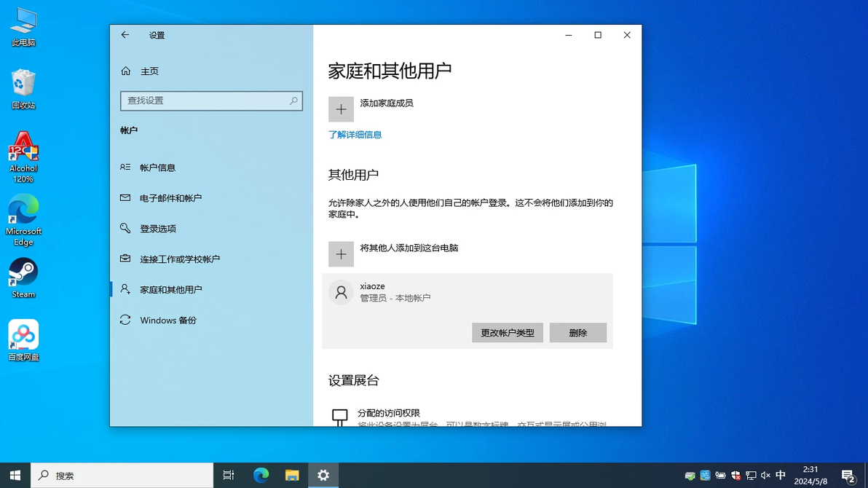
Task: Open Microsoft Edge from the taskbar
Action: point(261,476)
